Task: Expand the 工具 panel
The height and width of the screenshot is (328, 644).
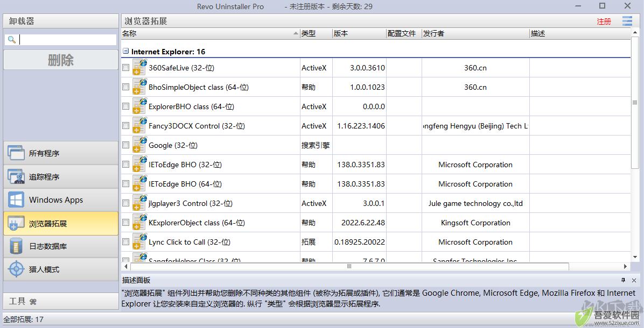Action: point(61,301)
